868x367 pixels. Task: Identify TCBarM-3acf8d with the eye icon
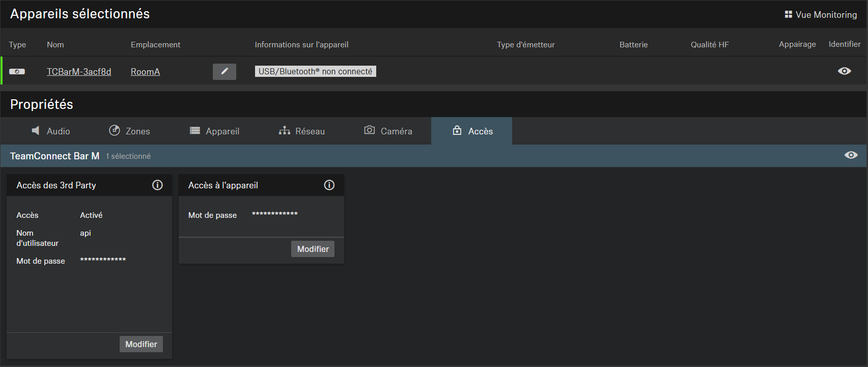tap(844, 71)
